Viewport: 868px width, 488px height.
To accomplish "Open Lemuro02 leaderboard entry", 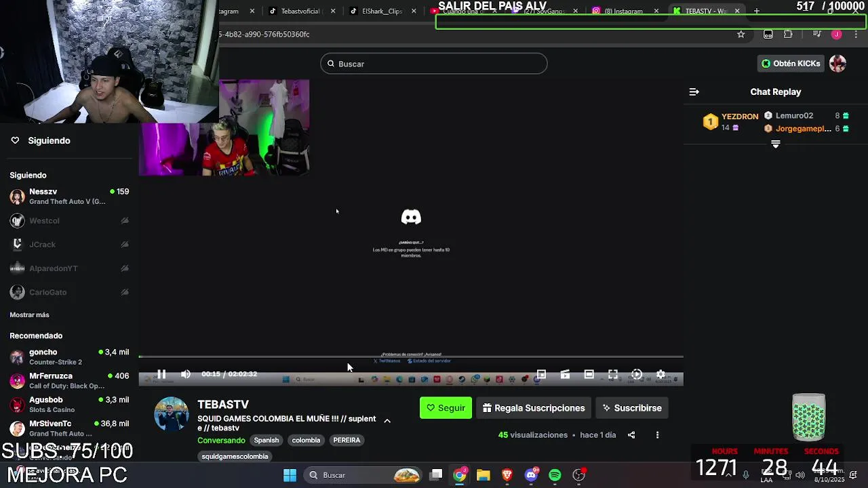I will 807,116.
